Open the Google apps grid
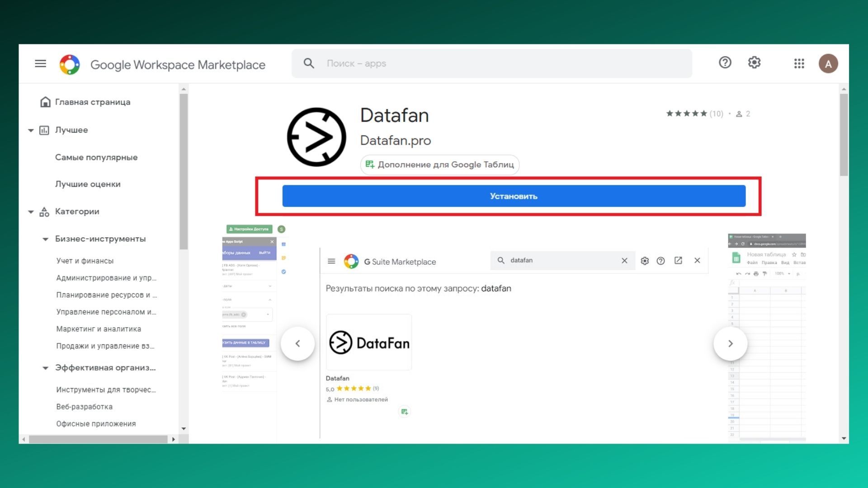This screenshot has width=868, height=488. (799, 63)
